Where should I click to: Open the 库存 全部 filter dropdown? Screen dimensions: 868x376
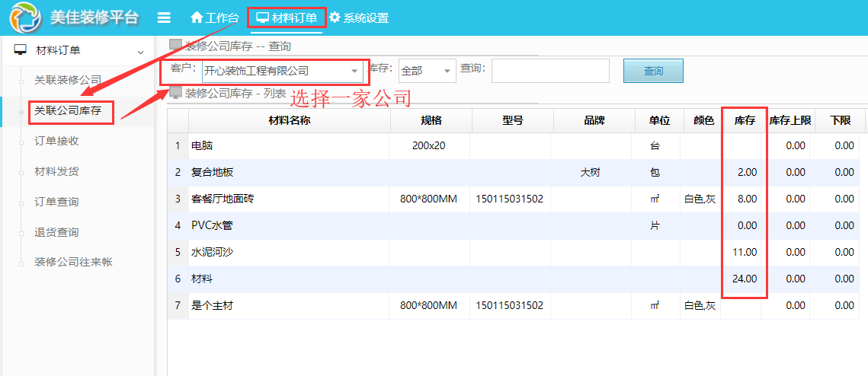(x=447, y=71)
